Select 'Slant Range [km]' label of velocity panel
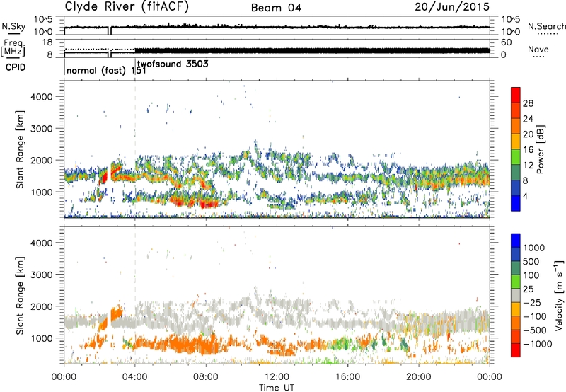 point(20,296)
